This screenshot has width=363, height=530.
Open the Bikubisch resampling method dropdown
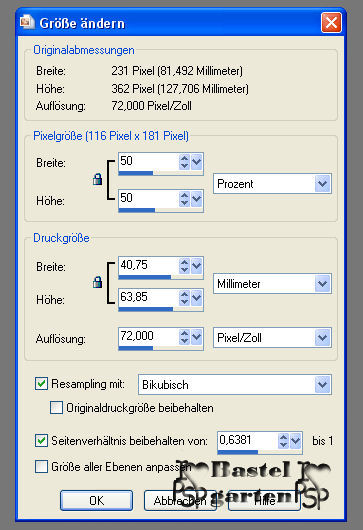[235, 385]
